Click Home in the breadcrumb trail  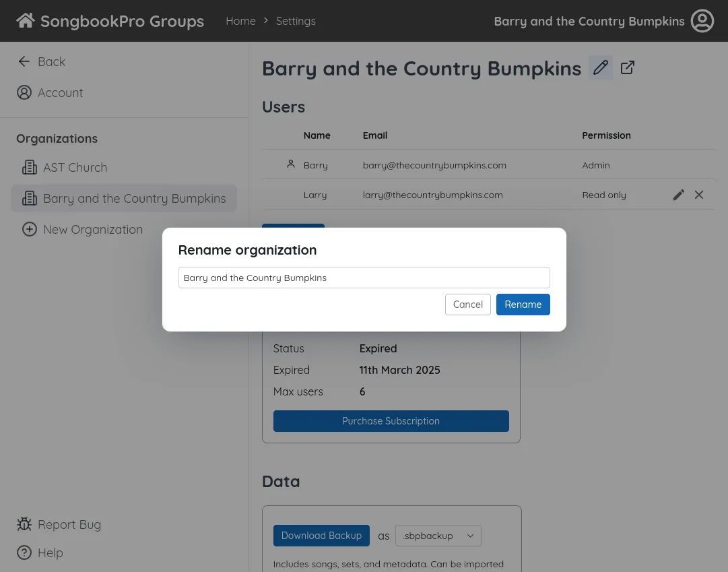240,21
